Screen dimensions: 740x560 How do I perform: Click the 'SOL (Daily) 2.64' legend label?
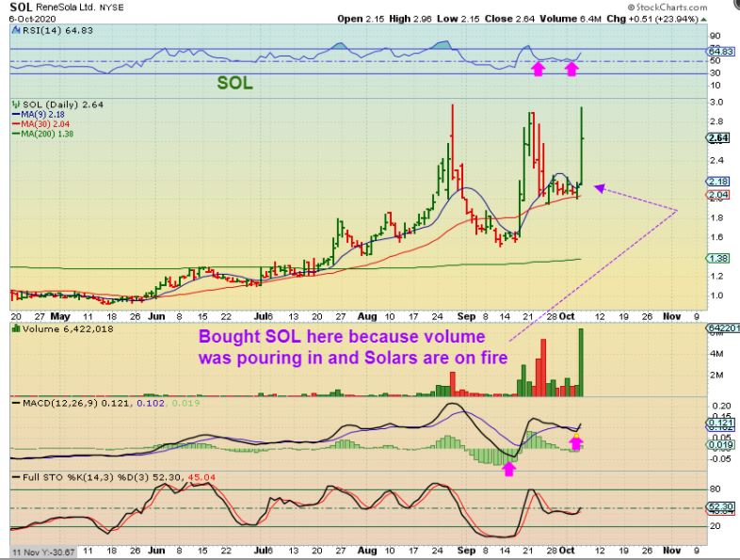tap(63, 104)
